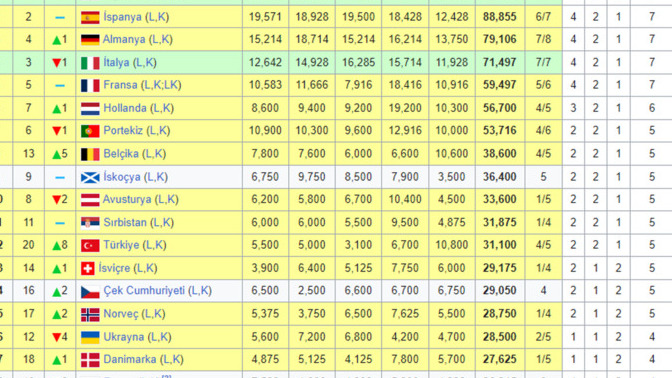
Task: Select total 71,497 in İtalya row
Action: pos(499,63)
